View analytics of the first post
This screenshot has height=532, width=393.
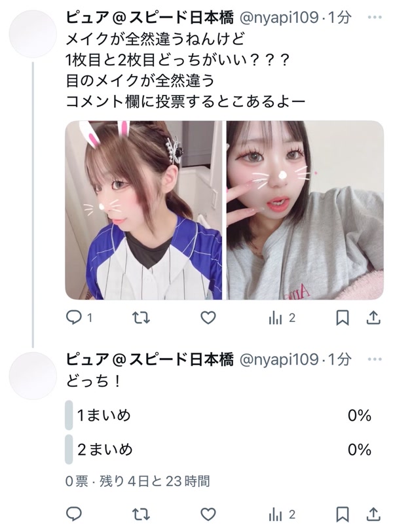[x=282, y=318]
